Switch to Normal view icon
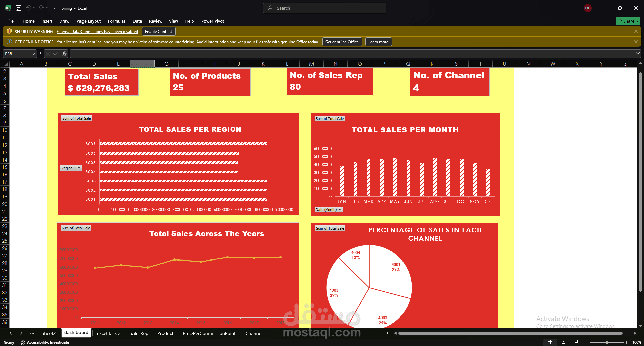 point(550,342)
